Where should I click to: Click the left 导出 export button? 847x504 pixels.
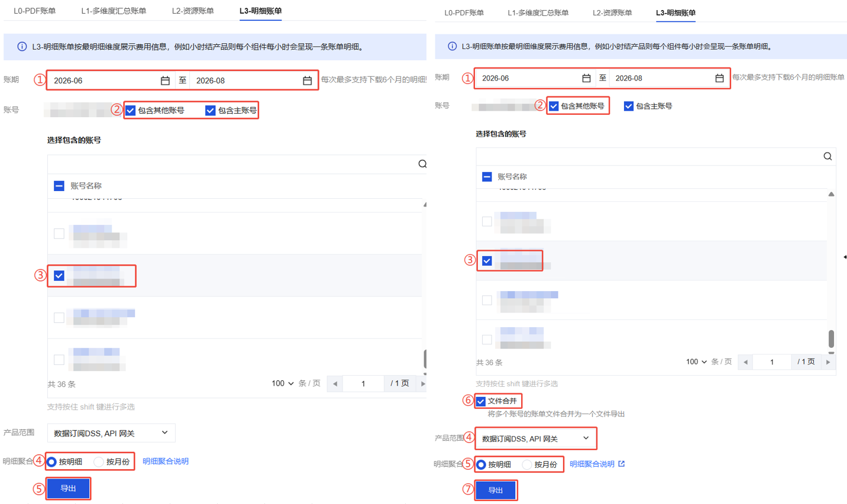[x=69, y=489]
